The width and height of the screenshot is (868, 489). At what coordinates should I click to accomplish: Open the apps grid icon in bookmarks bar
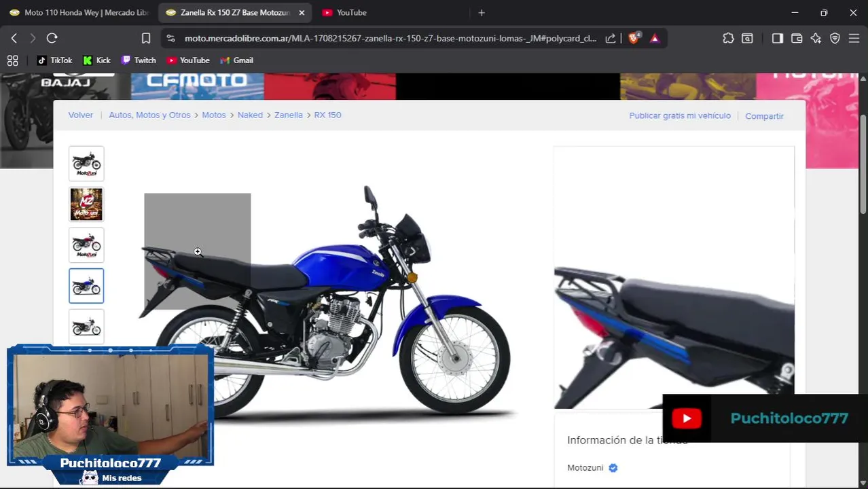coord(12,60)
